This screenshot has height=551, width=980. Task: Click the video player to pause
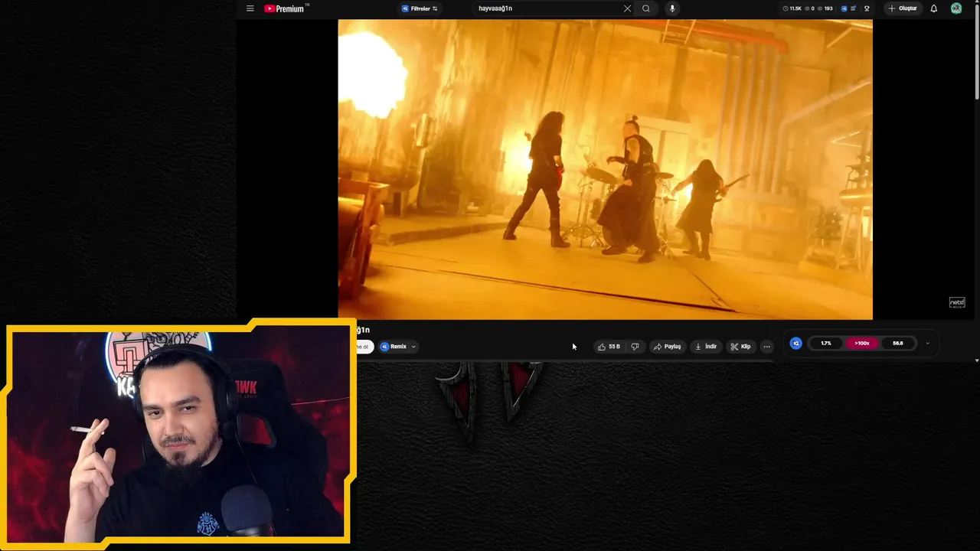click(605, 169)
